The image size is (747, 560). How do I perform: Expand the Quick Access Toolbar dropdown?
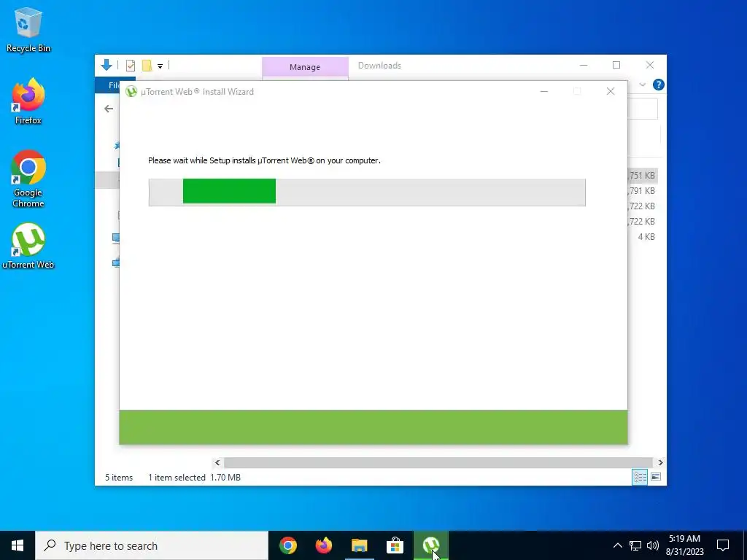(160, 66)
